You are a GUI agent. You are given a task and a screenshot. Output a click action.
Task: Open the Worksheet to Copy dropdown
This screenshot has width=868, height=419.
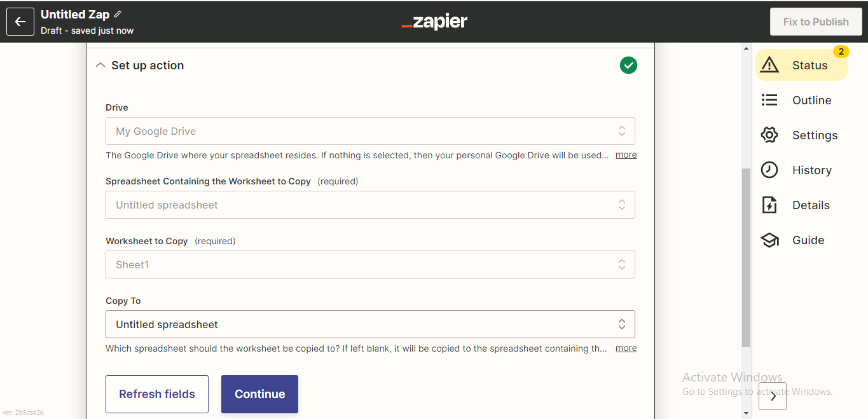coord(370,264)
